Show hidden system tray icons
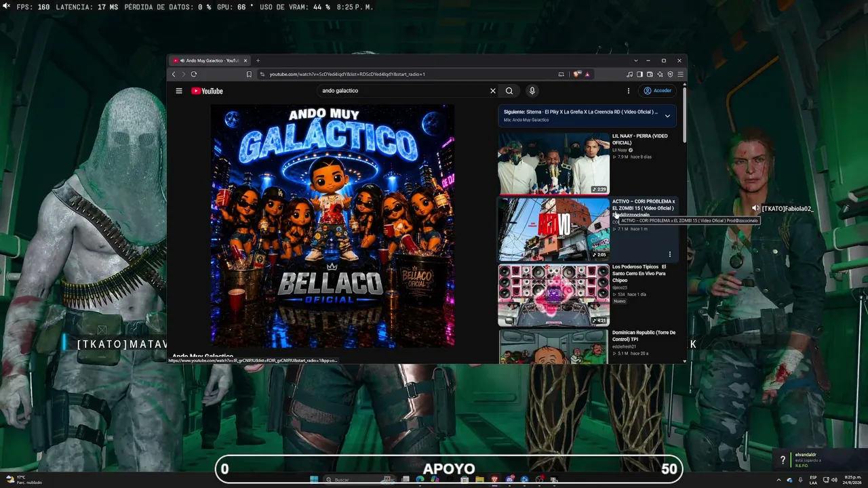This screenshot has height=488, width=868. [778, 480]
